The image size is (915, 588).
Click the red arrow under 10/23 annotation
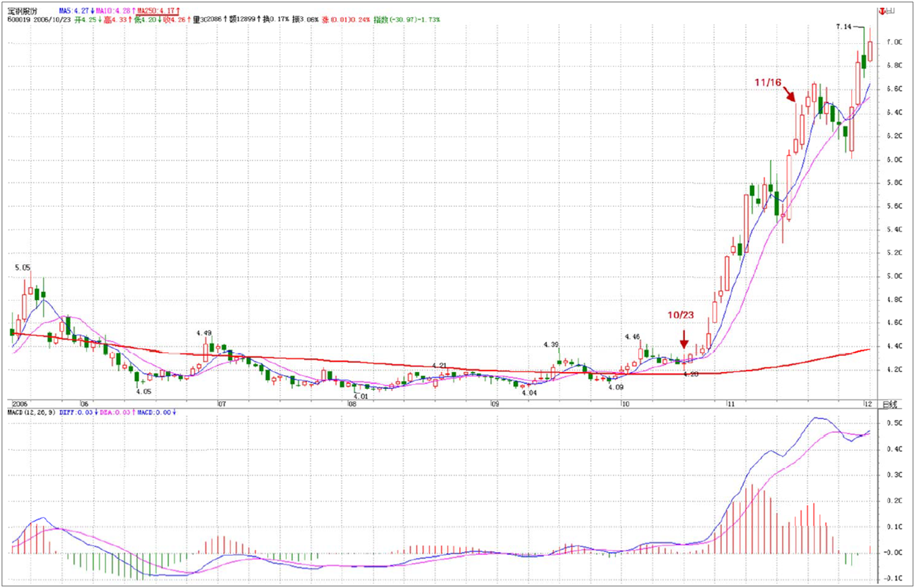click(684, 339)
